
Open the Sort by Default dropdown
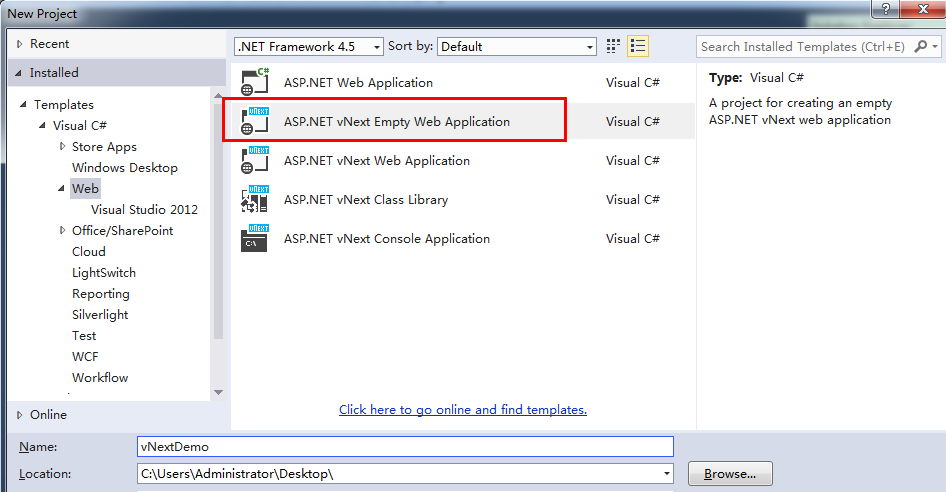[x=517, y=46]
